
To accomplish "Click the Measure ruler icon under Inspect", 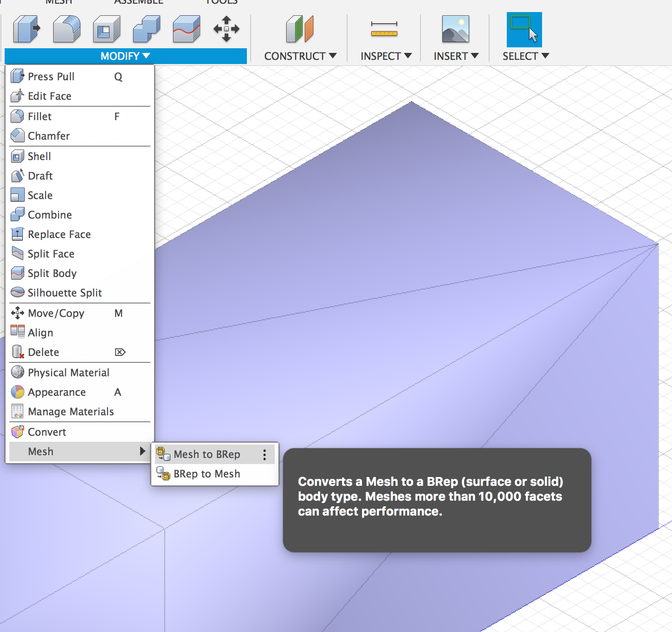I will click(x=384, y=28).
